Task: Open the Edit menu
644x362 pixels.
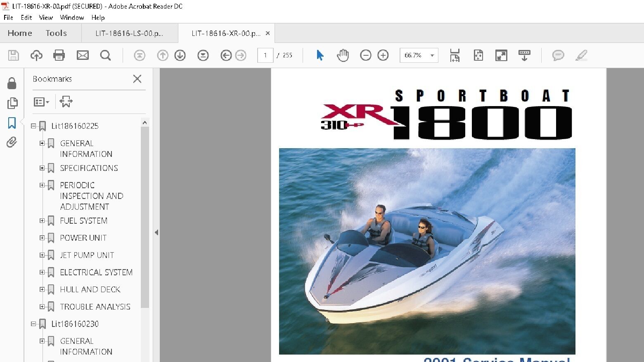Action: point(26,17)
